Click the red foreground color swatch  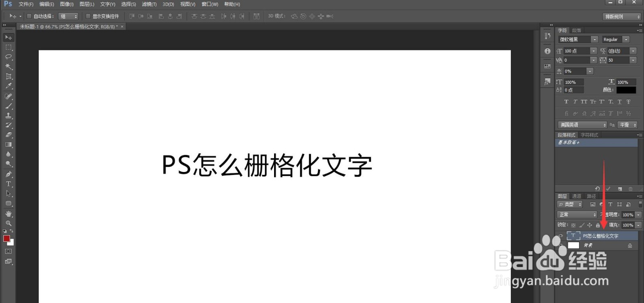[6, 239]
